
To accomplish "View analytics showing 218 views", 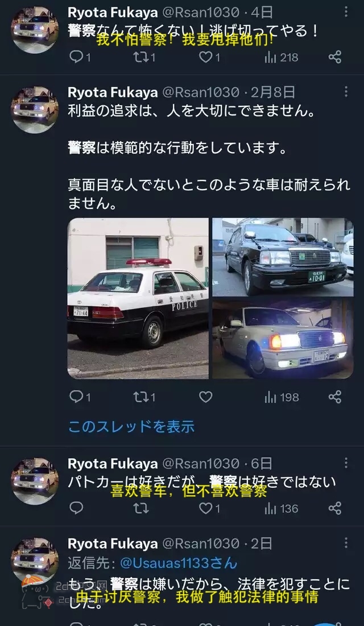I will pyautogui.click(x=282, y=57).
